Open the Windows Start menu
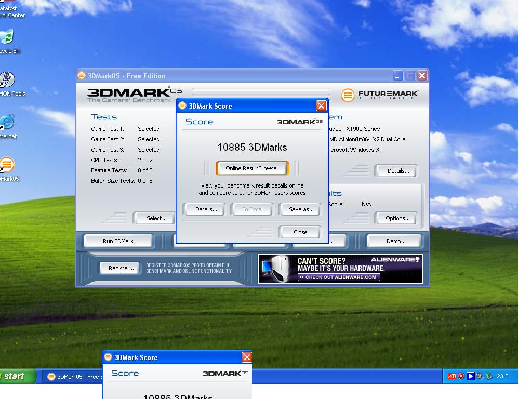Viewport: 532px width, 399px height. [16, 377]
